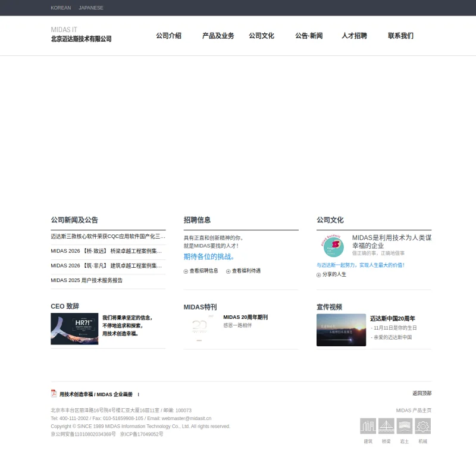Open MIDAS 2025 用户技术服务报告
Screen dimensions: 476x476
[x=86, y=280]
